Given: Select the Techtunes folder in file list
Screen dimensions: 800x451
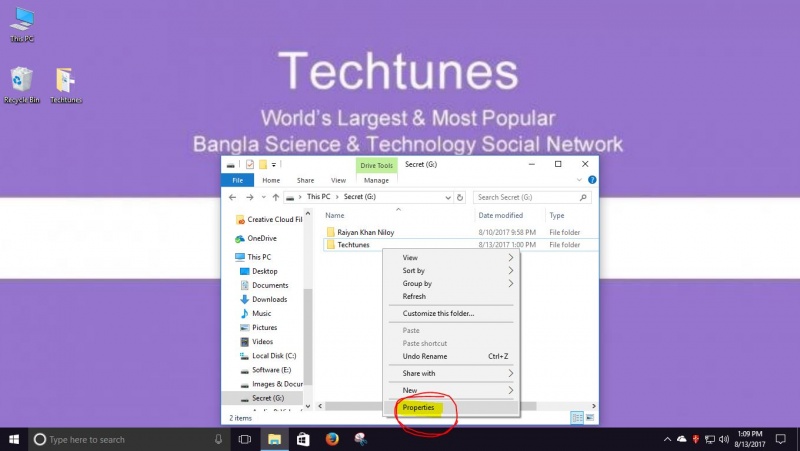Looking at the screenshot, I should point(353,245).
